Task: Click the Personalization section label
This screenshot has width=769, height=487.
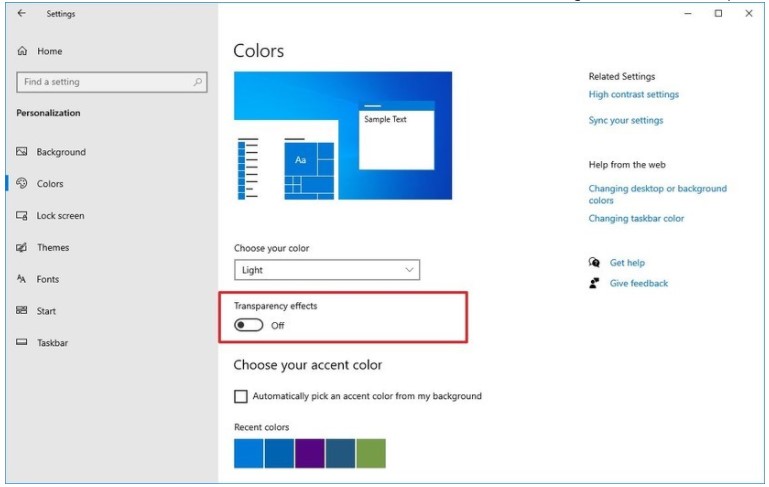Action: pyautogui.click(x=48, y=113)
